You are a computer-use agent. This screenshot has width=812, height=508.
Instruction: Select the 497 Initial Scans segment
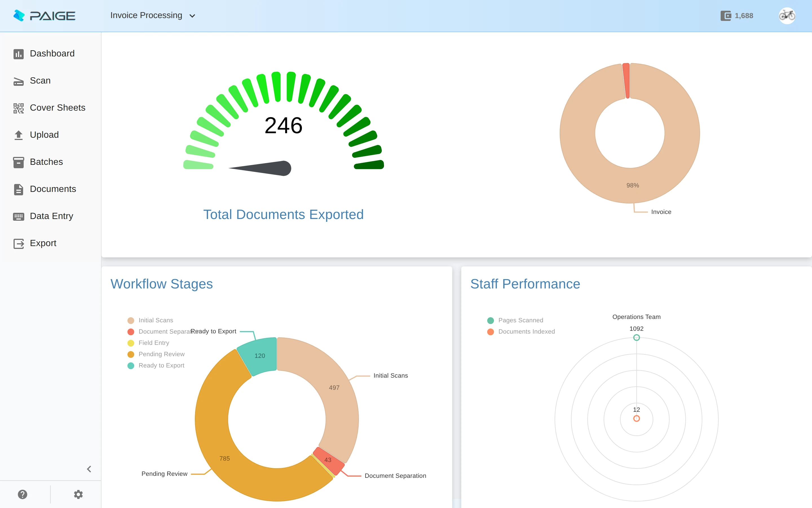(334, 388)
